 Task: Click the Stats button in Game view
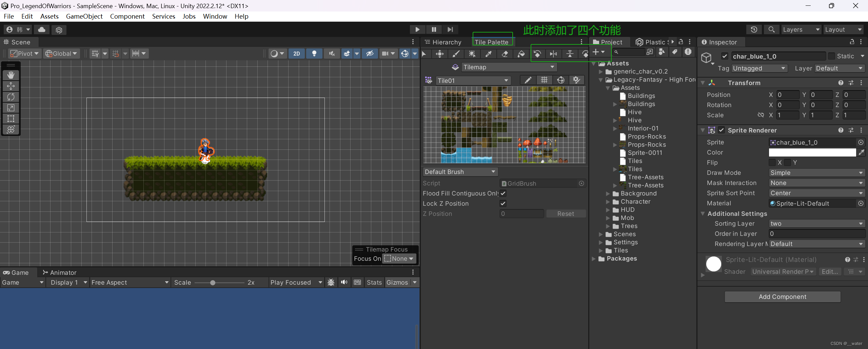[x=374, y=283]
